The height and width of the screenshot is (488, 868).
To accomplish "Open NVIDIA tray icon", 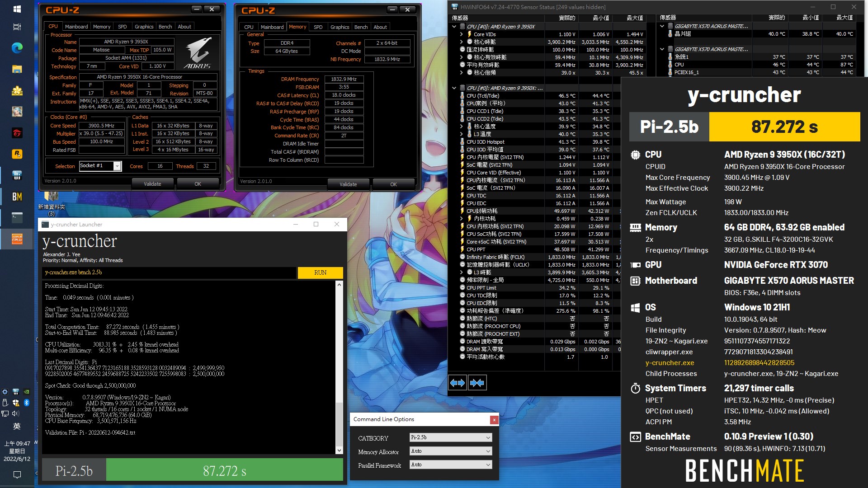I will 27,392.
